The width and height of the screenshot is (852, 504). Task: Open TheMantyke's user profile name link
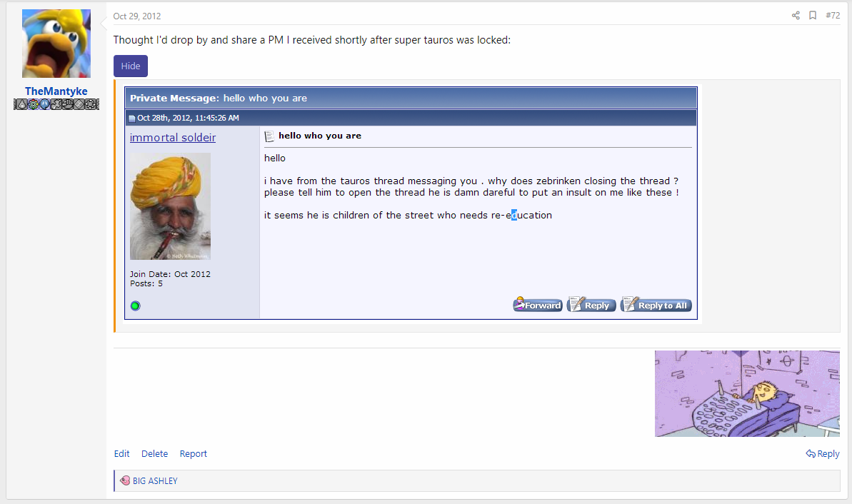coord(56,91)
